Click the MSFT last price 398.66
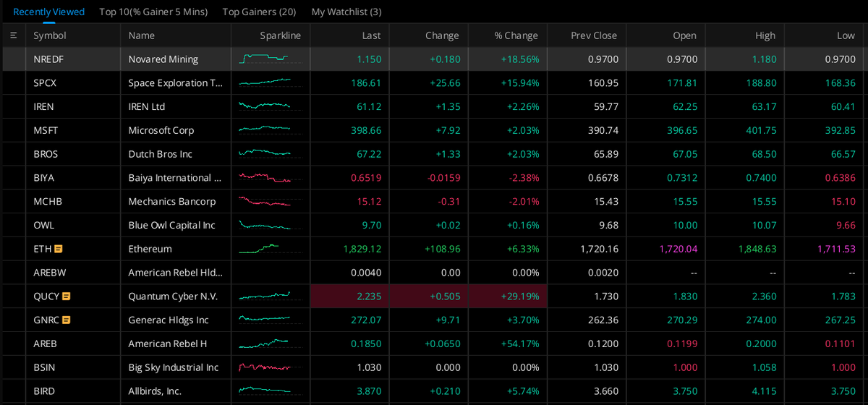The height and width of the screenshot is (405, 868). tap(366, 130)
